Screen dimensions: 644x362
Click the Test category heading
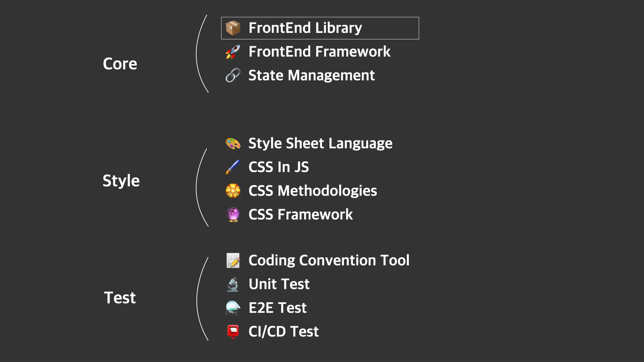(x=120, y=298)
